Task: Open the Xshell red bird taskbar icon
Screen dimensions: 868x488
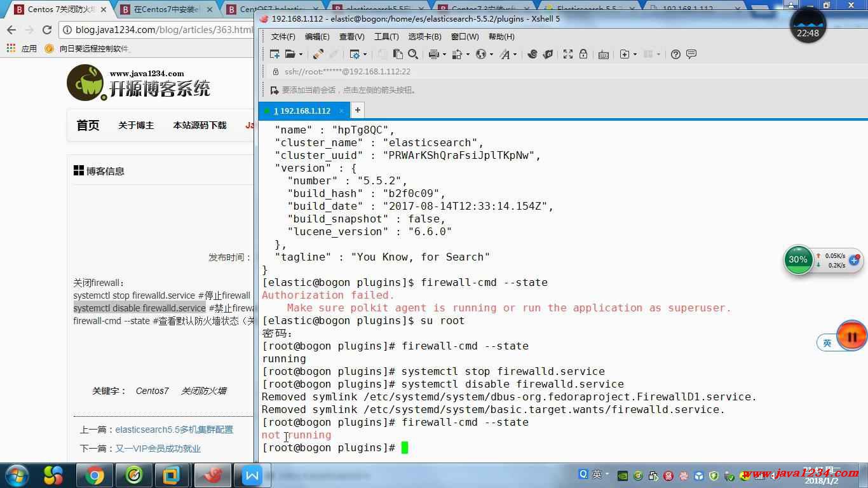Action: pos(212,475)
